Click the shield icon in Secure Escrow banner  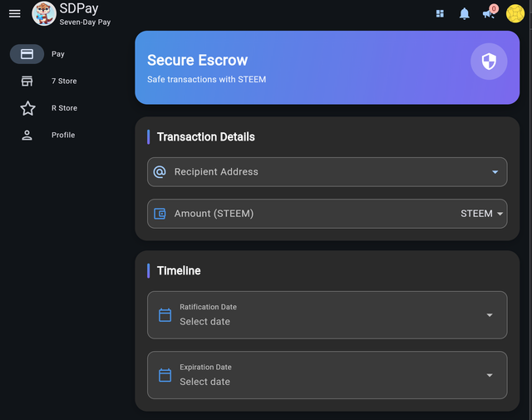click(x=489, y=62)
